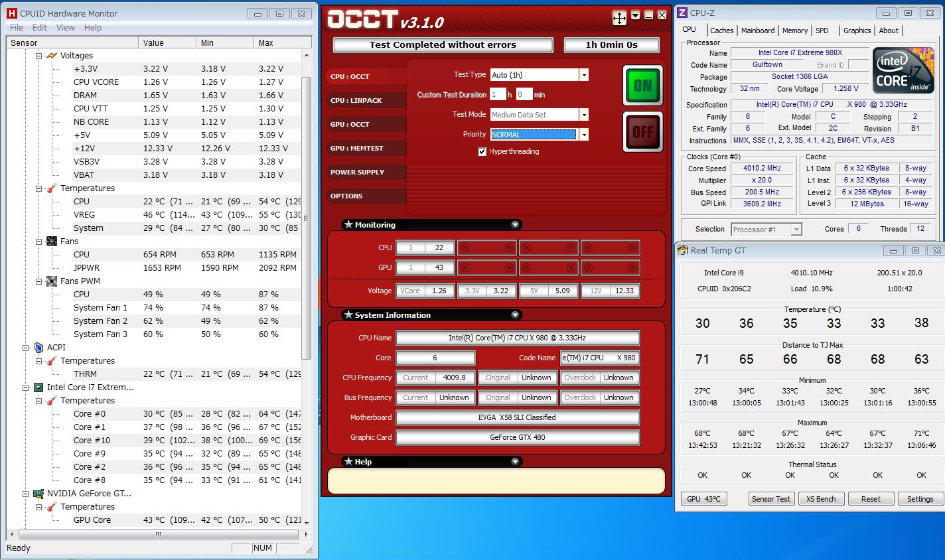This screenshot has width=945, height=560.
Task: Switch to the Mainboard tab in CPU-Z
Action: [x=758, y=31]
